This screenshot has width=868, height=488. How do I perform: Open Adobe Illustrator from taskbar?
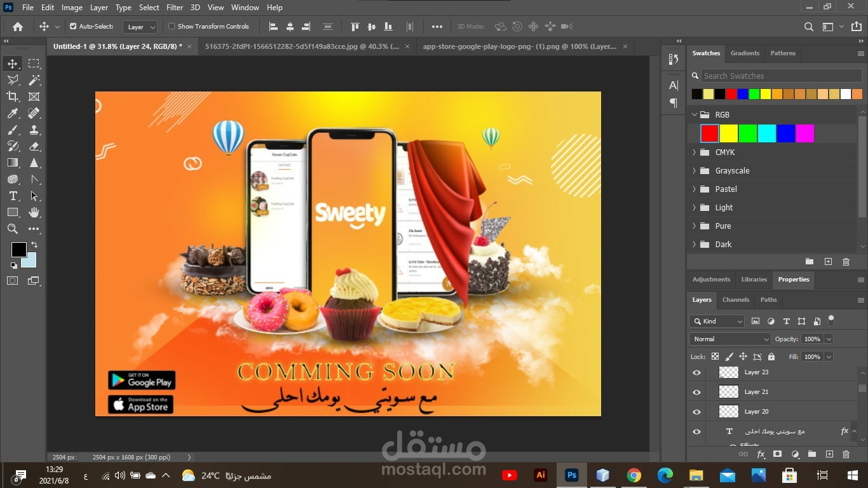pyautogui.click(x=541, y=475)
